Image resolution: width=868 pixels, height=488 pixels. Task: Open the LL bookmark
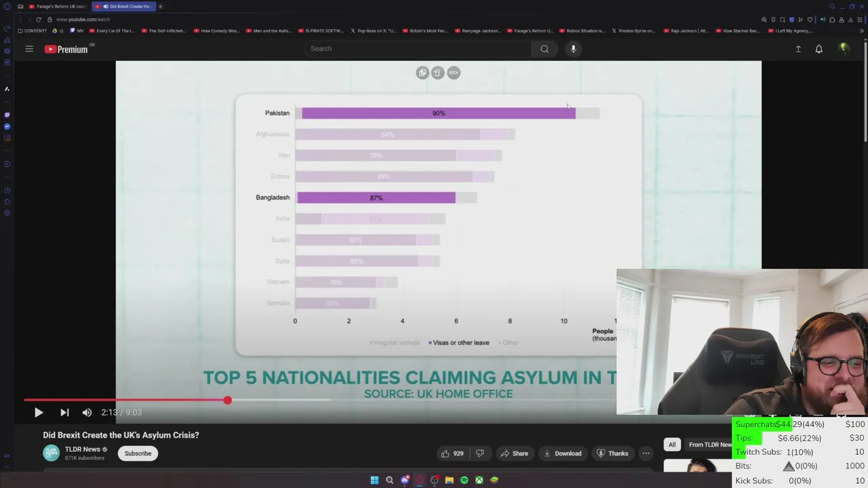[58, 30]
